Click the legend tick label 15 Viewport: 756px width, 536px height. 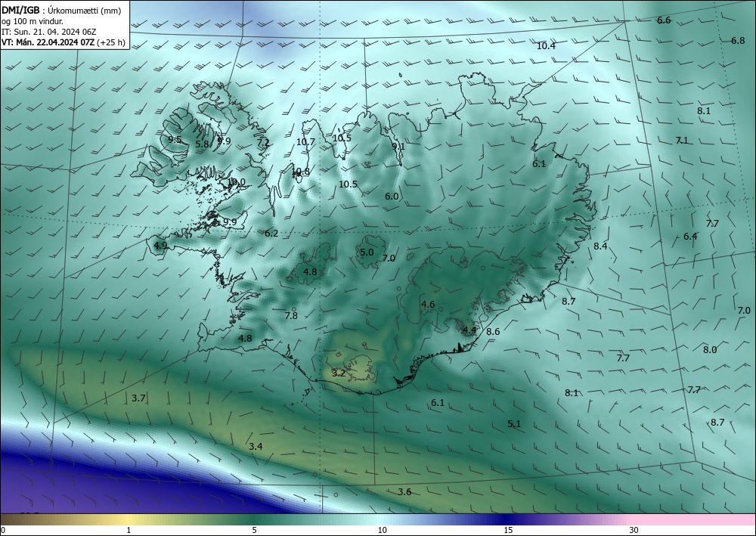coord(508,531)
